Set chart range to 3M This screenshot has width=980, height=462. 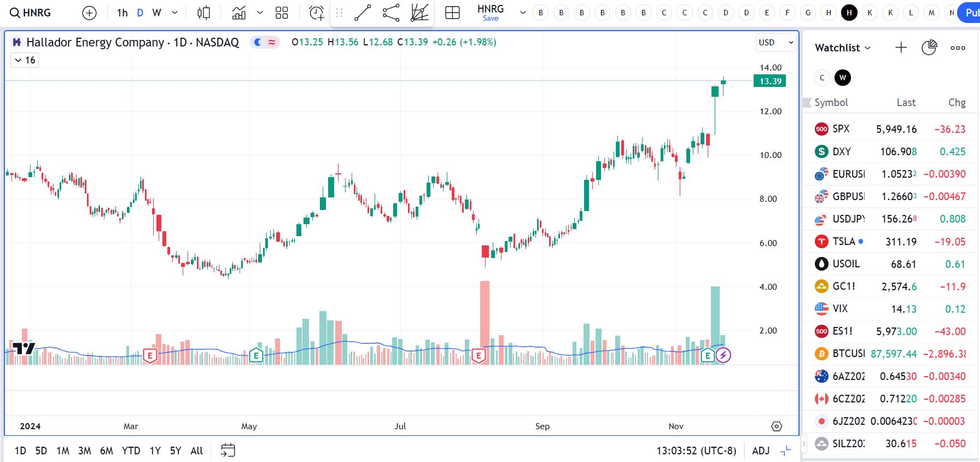84,451
